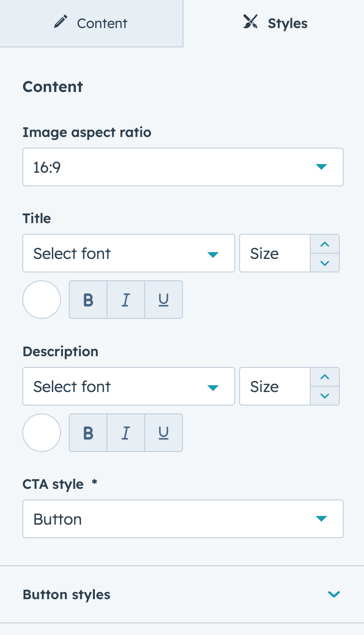
Task: Toggle bold for the Title text
Action: pyautogui.click(x=88, y=300)
